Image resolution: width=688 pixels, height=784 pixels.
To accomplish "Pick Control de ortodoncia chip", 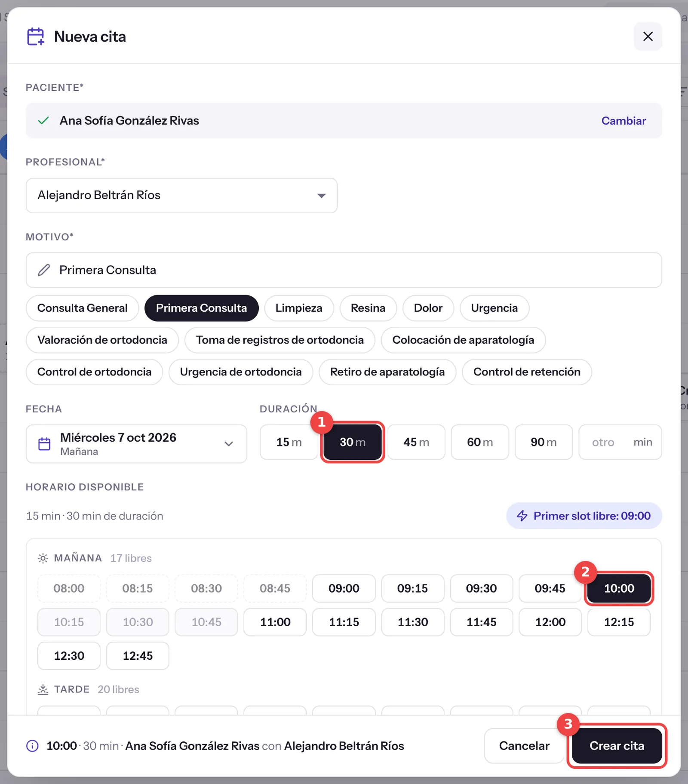I will (x=95, y=372).
